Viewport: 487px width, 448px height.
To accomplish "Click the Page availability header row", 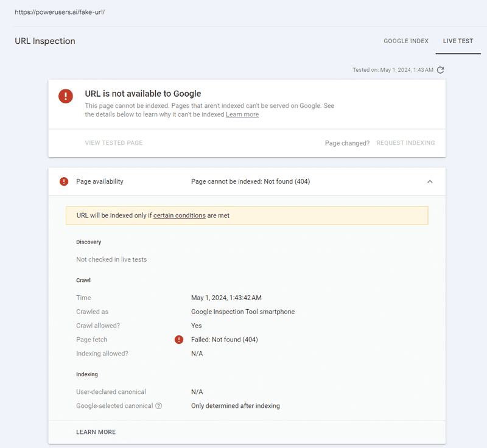I will 247,181.
